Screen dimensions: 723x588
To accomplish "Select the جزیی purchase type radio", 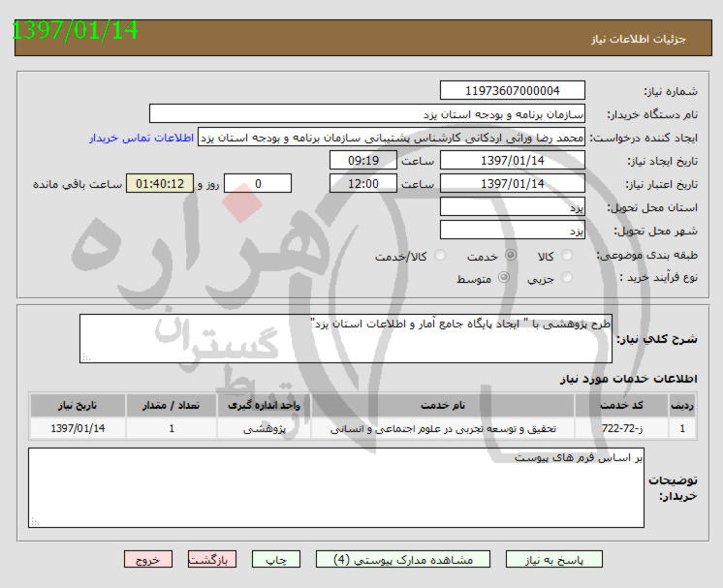I will (567, 277).
